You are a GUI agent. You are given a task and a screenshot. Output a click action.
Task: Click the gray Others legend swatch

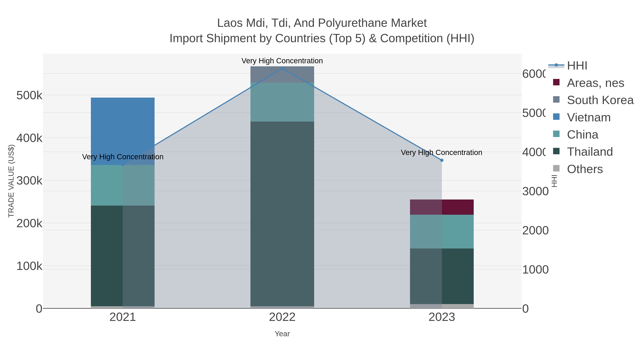click(x=556, y=168)
